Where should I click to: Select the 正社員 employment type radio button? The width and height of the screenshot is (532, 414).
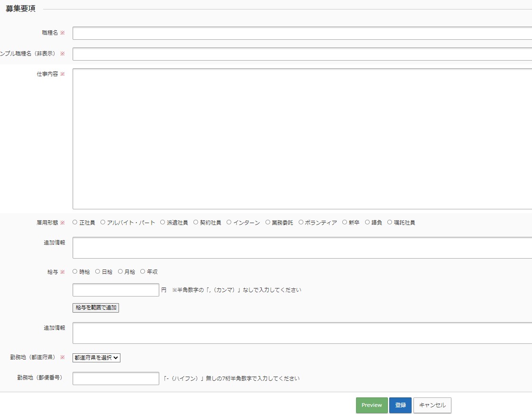[75, 222]
